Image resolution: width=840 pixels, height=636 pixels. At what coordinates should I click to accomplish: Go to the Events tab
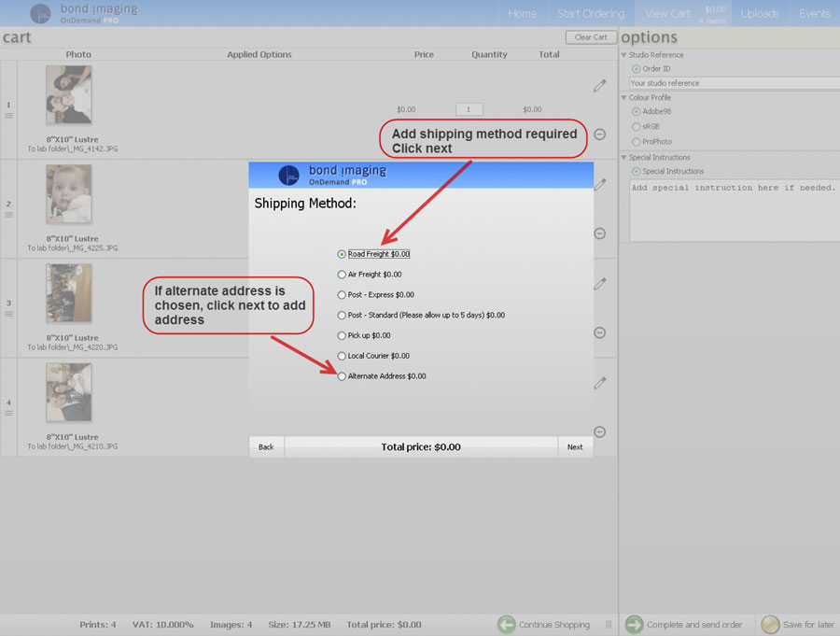click(814, 13)
